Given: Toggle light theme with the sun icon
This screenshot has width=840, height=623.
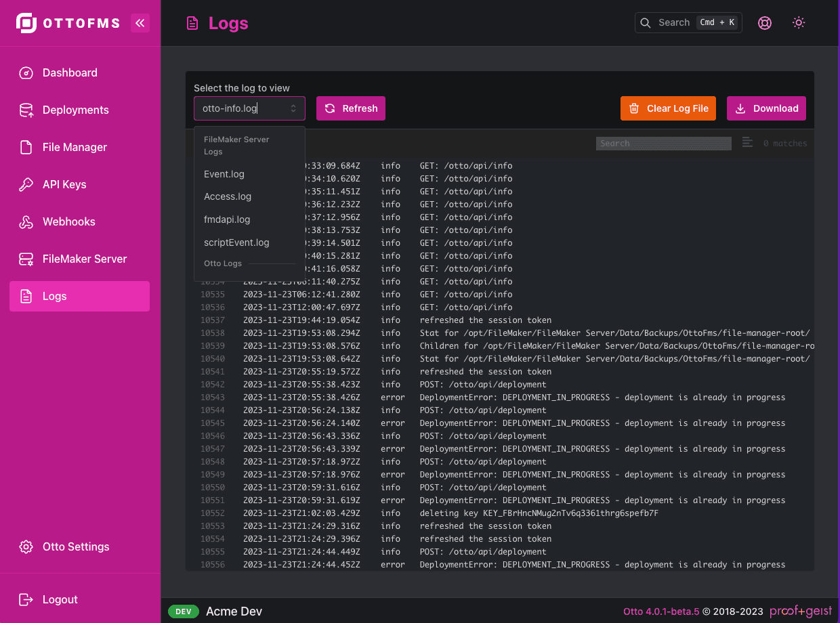Looking at the screenshot, I should (x=799, y=22).
